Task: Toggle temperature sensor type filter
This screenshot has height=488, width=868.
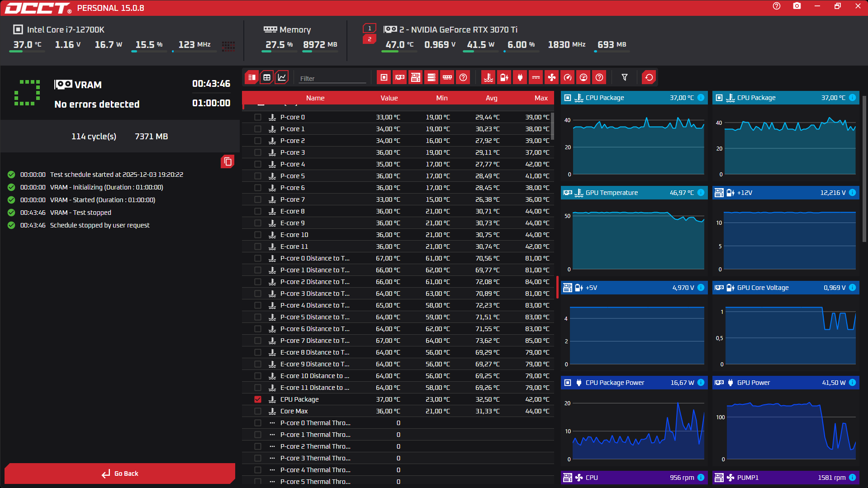Action: pos(489,77)
